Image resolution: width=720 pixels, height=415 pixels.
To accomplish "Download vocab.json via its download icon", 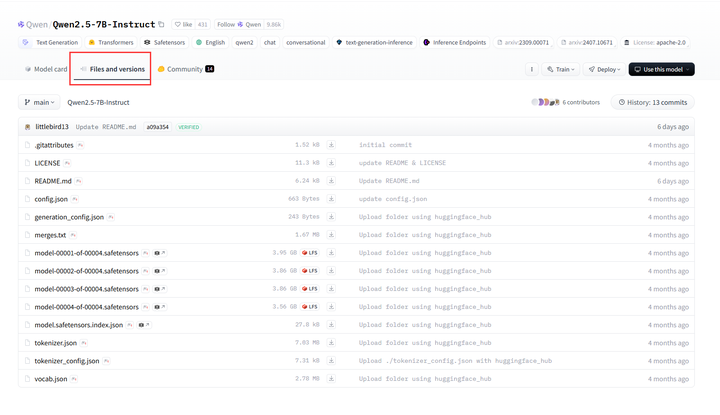I will point(331,379).
